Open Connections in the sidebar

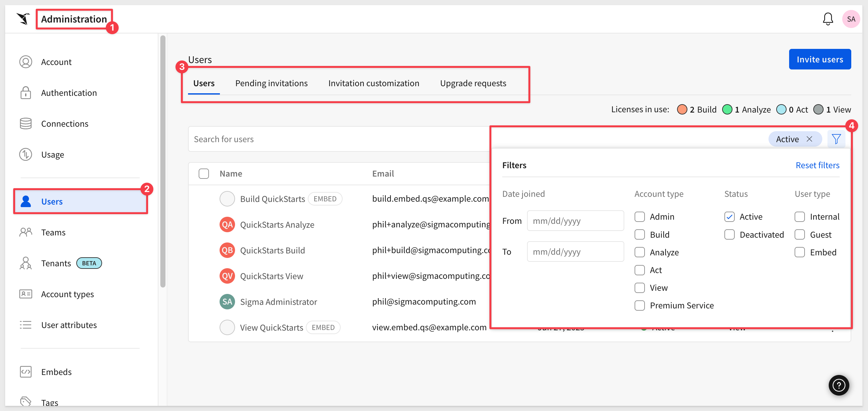click(x=65, y=123)
